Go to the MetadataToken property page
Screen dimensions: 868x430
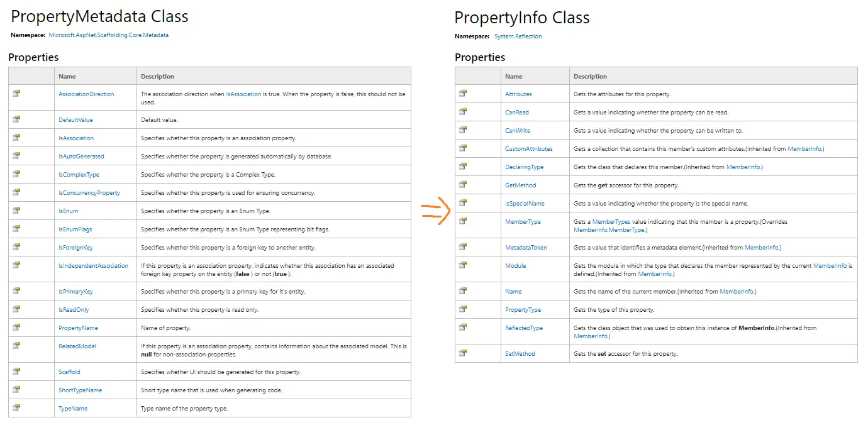tap(526, 248)
